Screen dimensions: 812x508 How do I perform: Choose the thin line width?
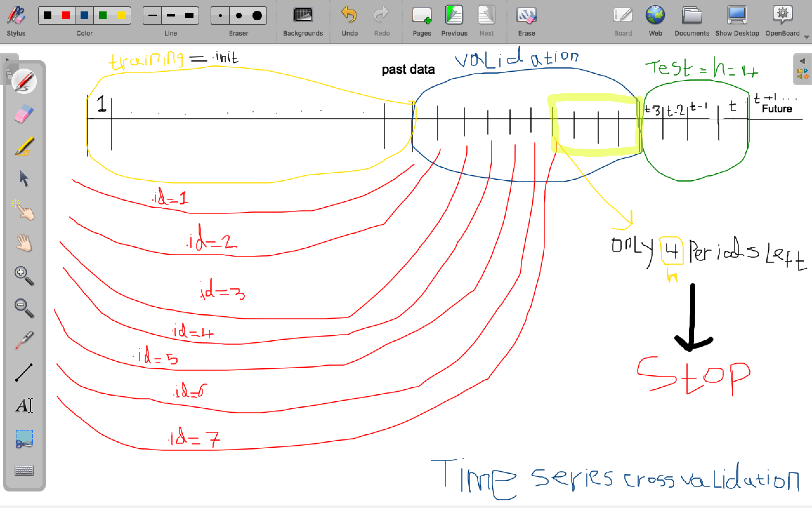pos(152,16)
